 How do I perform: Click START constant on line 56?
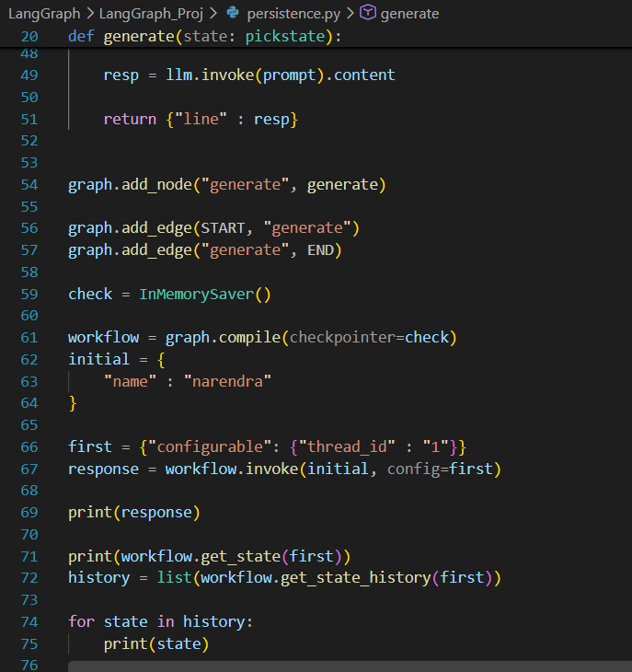coord(223,228)
